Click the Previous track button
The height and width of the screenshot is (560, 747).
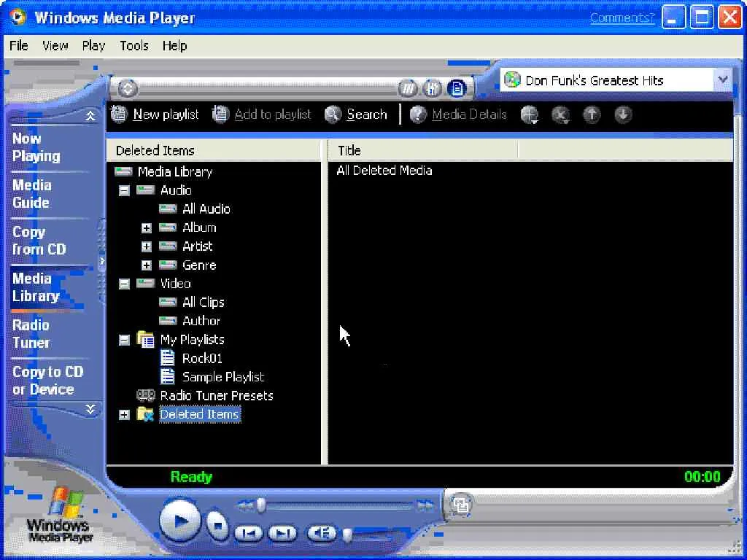pyautogui.click(x=249, y=533)
